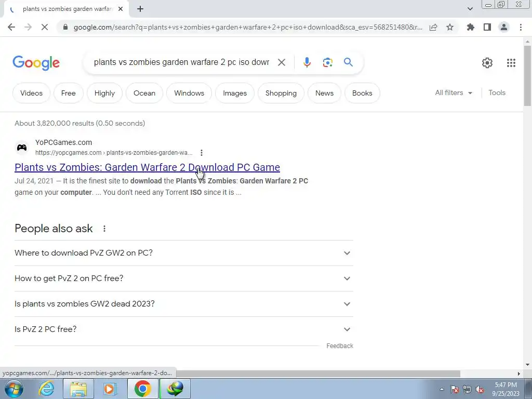Open Action Center flag tray icon
Viewport: 532px width, 399px height.
pos(455,389)
